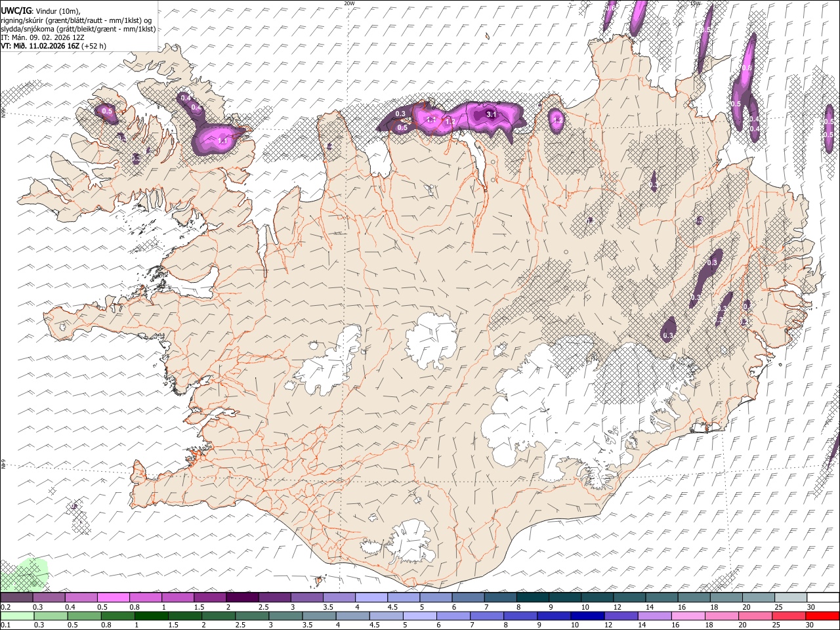Click the 'slydda/snjókoma' legend description line
The image size is (840, 630).
coord(78,29)
